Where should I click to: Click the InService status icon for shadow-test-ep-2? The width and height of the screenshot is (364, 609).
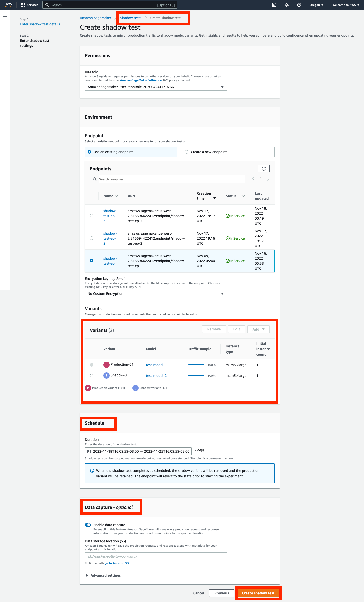point(228,238)
